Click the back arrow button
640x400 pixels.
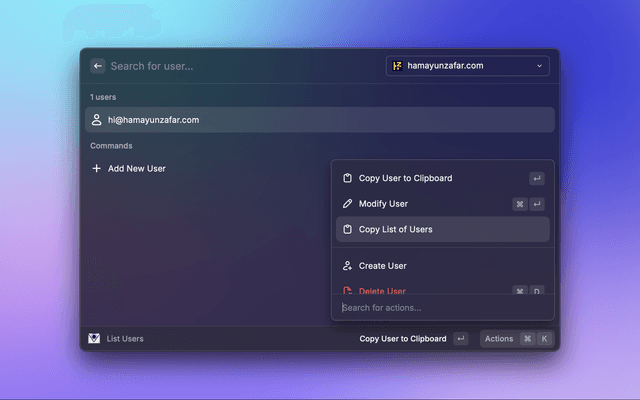tap(98, 66)
